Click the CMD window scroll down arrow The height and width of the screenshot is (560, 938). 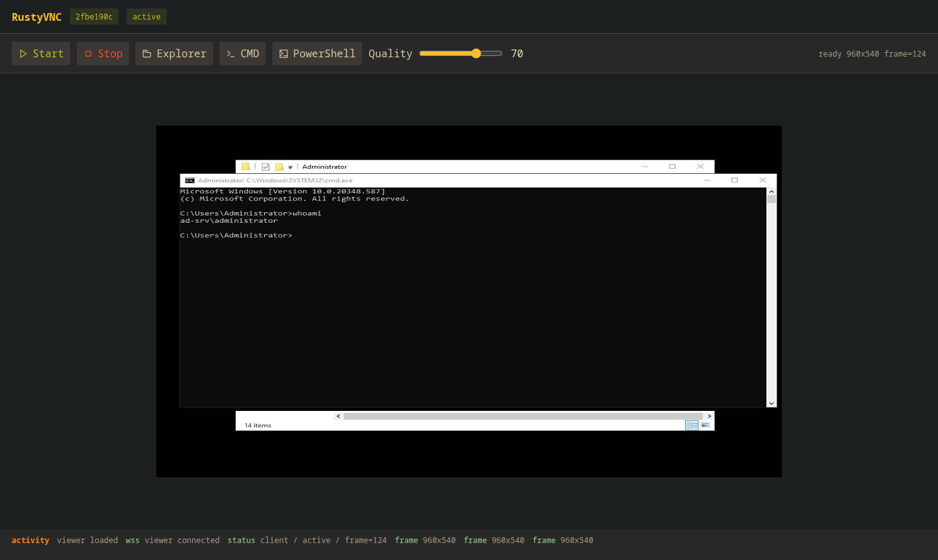[772, 404]
